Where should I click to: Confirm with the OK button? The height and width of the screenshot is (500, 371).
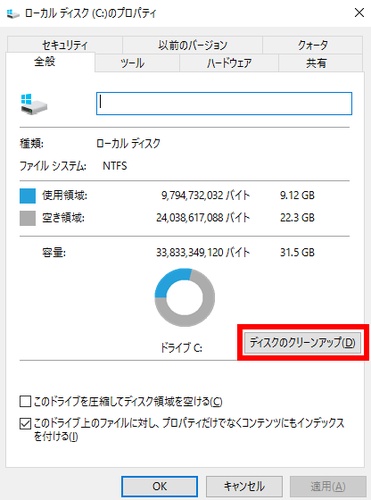159,486
